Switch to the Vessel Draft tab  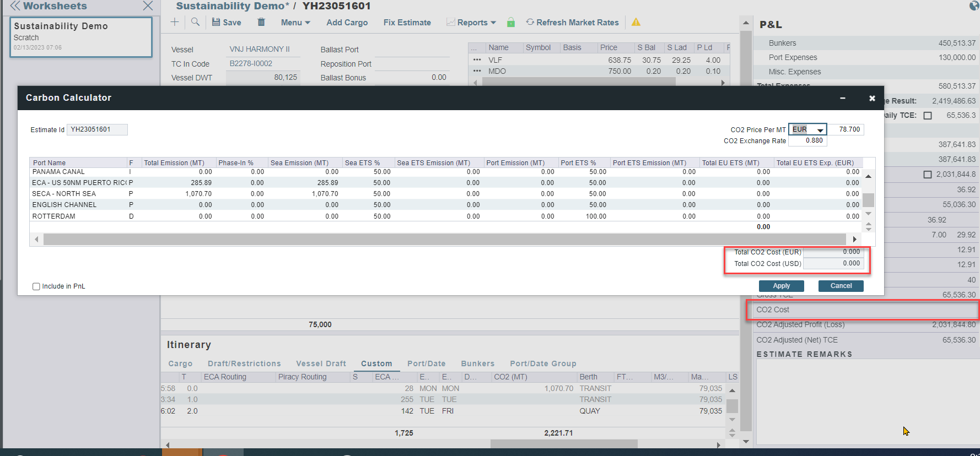click(321, 363)
